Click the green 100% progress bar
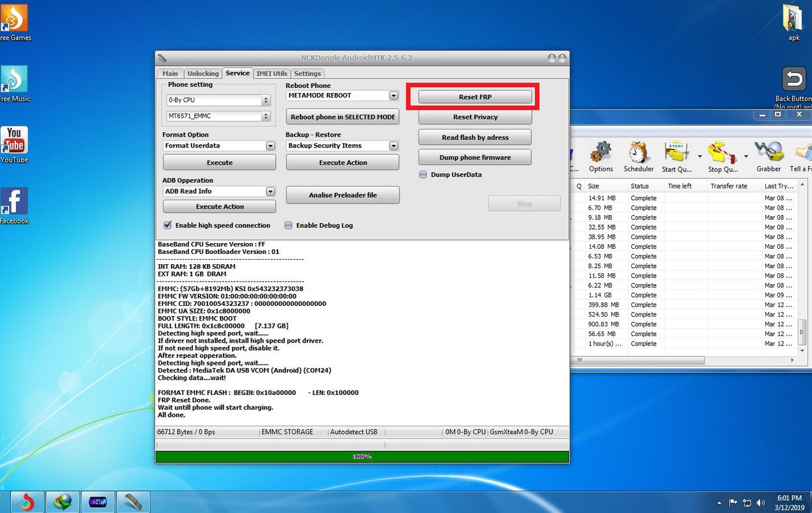 [362, 457]
